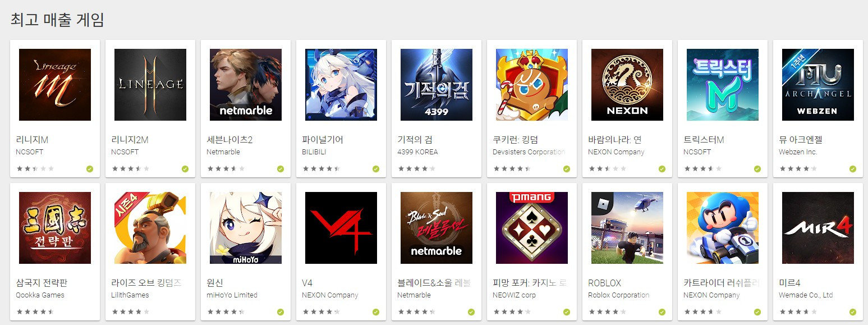Screen dimensions: 868x325
Task: Open the 세븐나이츠2 title link
Action: pyautogui.click(x=229, y=140)
